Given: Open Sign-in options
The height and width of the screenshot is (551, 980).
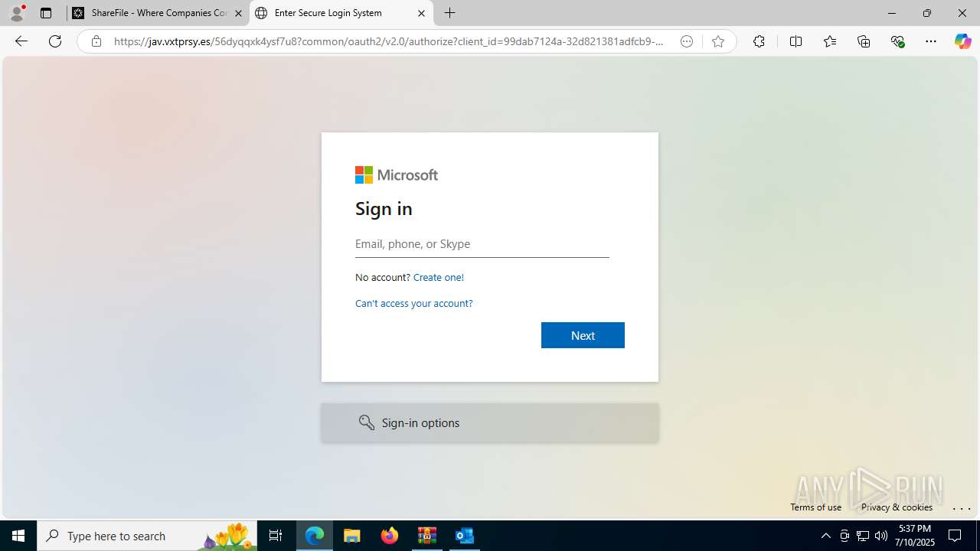Looking at the screenshot, I should (x=490, y=422).
